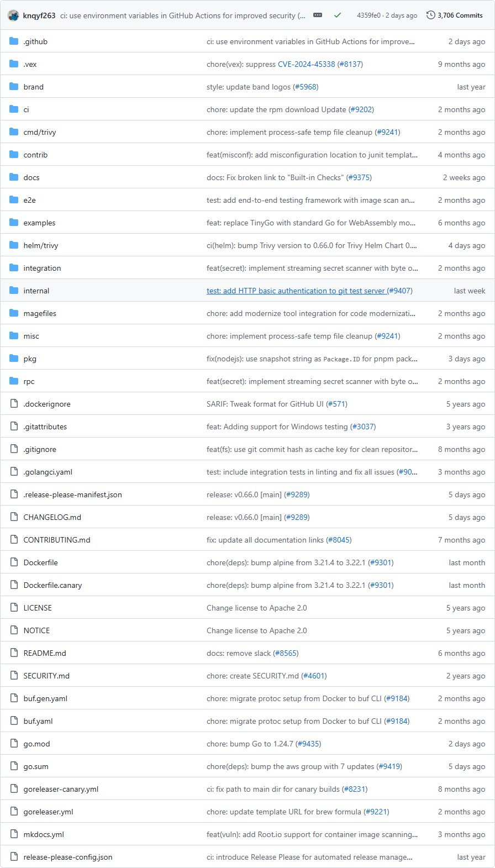Click the helm/trivy folder icon

pos(14,245)
